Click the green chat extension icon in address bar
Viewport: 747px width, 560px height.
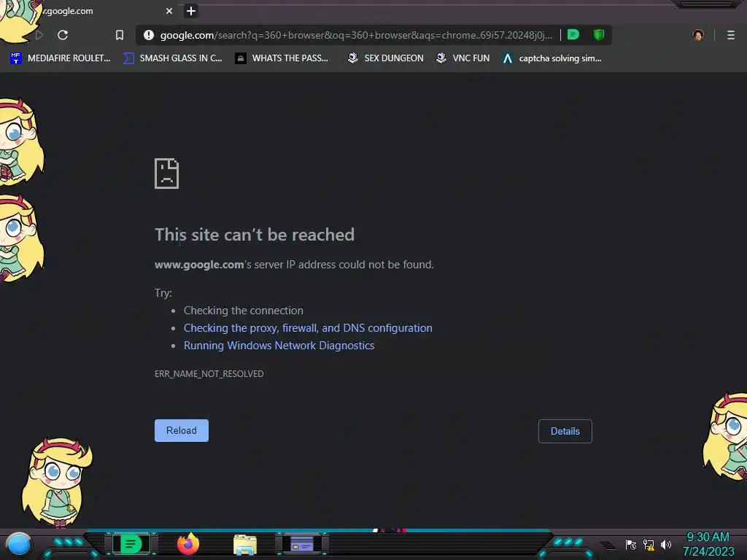(573, 35)
